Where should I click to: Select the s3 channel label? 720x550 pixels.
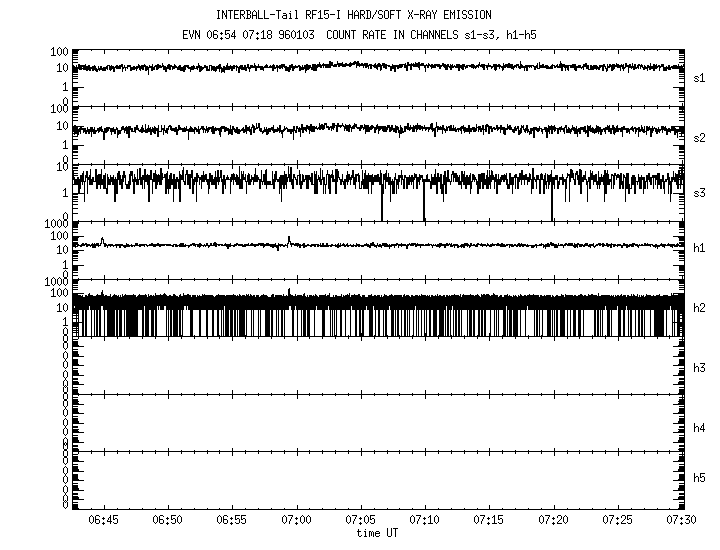(x=699, y=192)
